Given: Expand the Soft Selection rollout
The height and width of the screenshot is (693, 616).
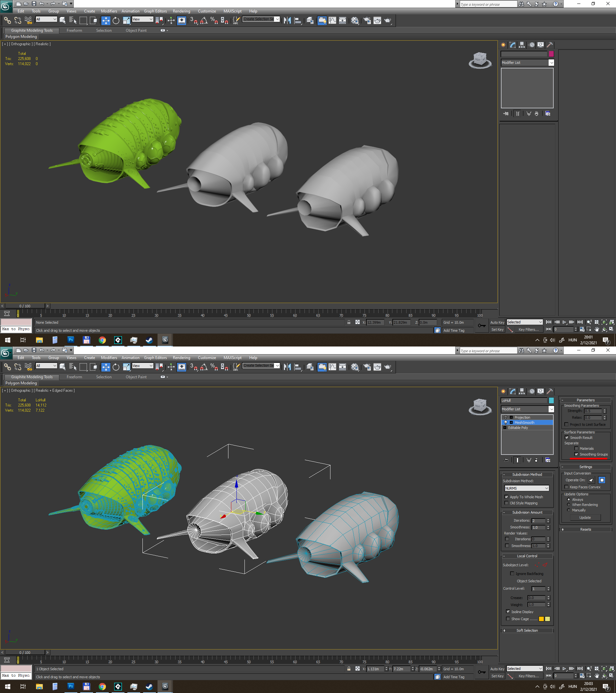Looking at the screenshot, I should (527, 630).
